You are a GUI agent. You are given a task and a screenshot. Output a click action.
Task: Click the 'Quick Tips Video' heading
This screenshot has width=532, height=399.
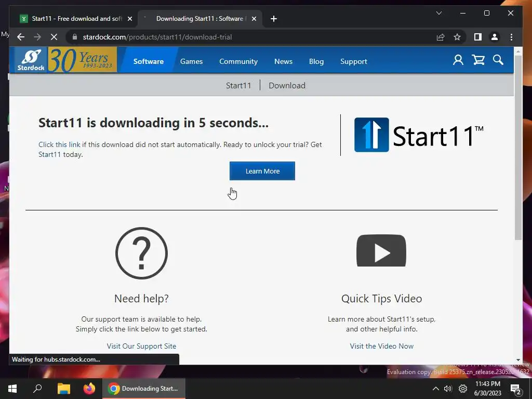(x=382, y=299)
